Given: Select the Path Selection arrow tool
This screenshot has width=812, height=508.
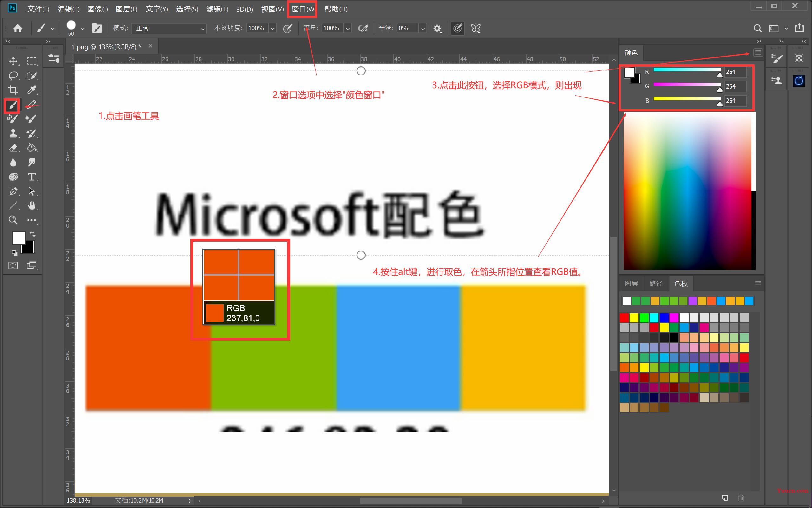Looking at the screenshot, I should 32,191.
